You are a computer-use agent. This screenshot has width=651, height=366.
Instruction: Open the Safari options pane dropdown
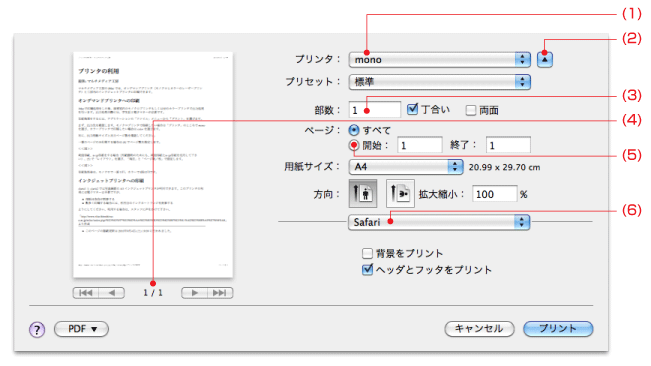439,222
